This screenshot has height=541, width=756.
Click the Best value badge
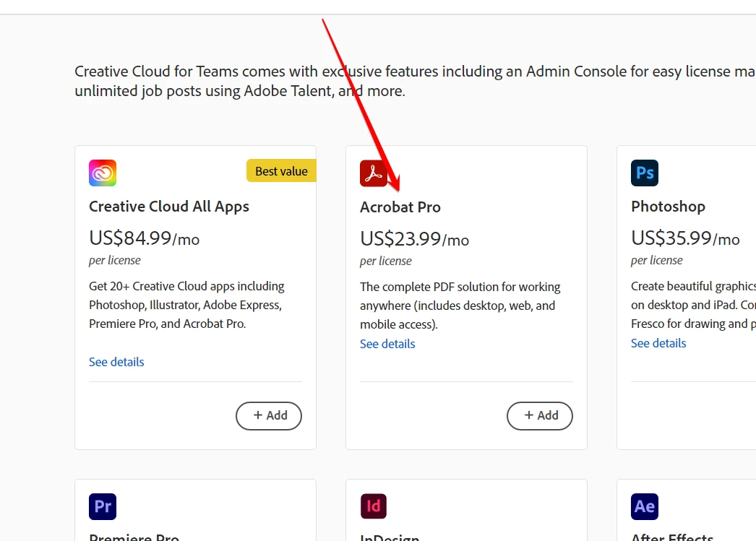281,171
